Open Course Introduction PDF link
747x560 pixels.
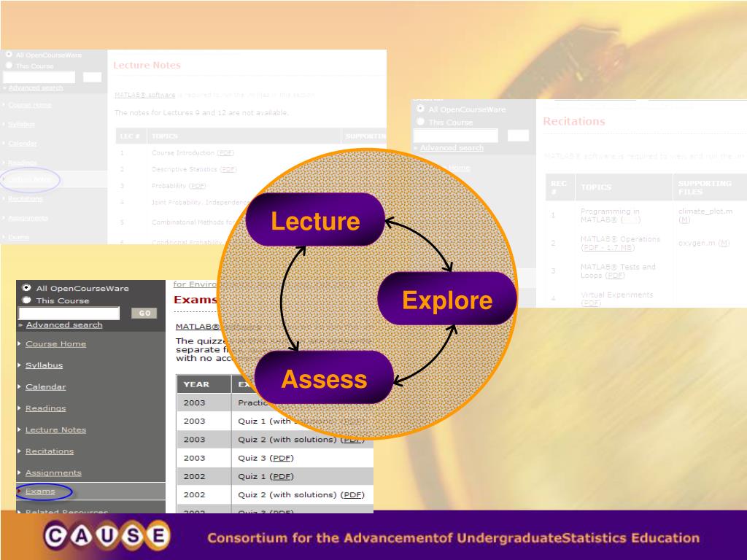(225, 153)
